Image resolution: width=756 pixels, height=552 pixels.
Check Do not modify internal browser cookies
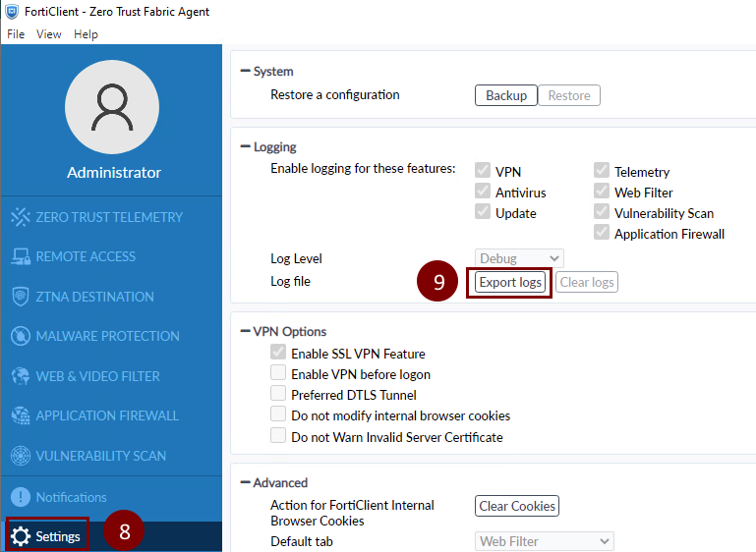pos(278,414)
